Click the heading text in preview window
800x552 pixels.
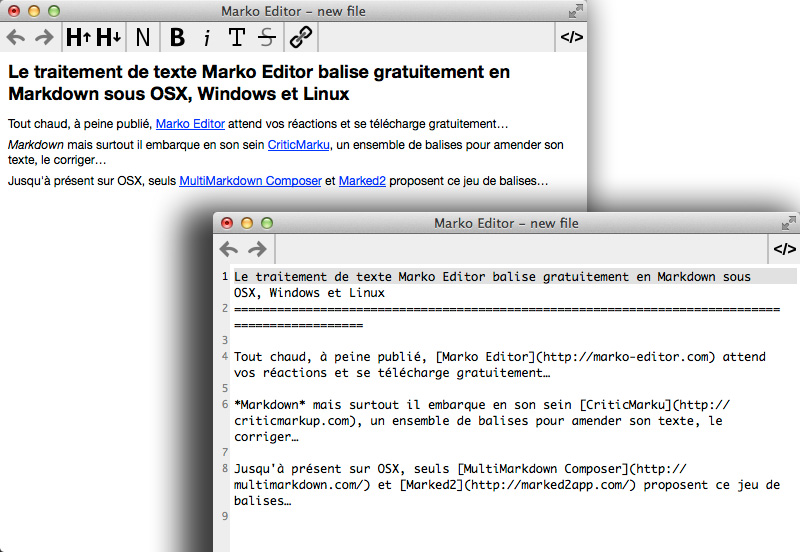click(259, 83)
